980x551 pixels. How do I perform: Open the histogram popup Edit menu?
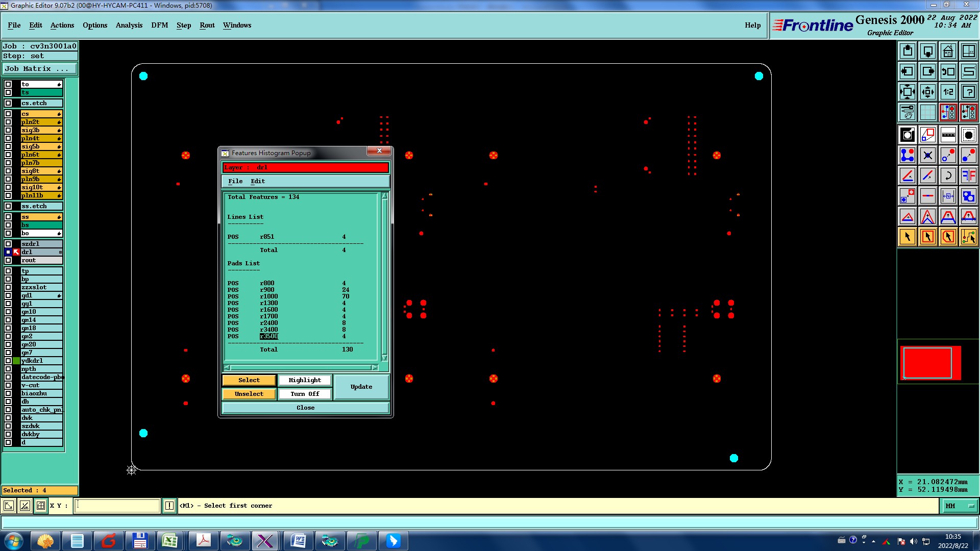pos(257,181)
